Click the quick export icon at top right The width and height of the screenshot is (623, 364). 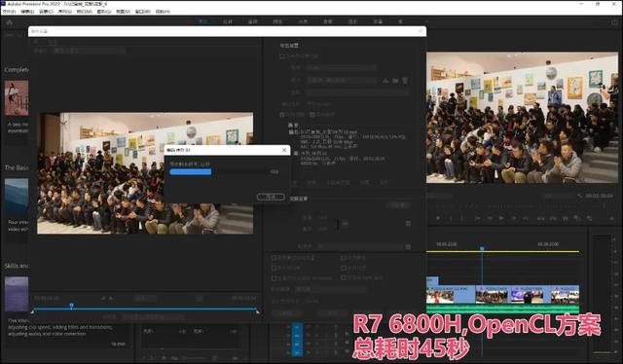click(614, 22)
